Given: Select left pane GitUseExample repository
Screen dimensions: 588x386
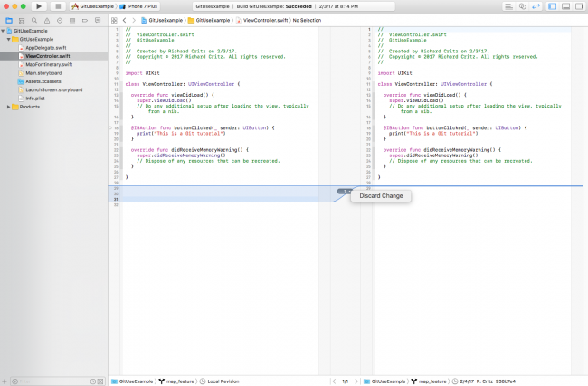Looking at the screenshot, I should point(132,381).
